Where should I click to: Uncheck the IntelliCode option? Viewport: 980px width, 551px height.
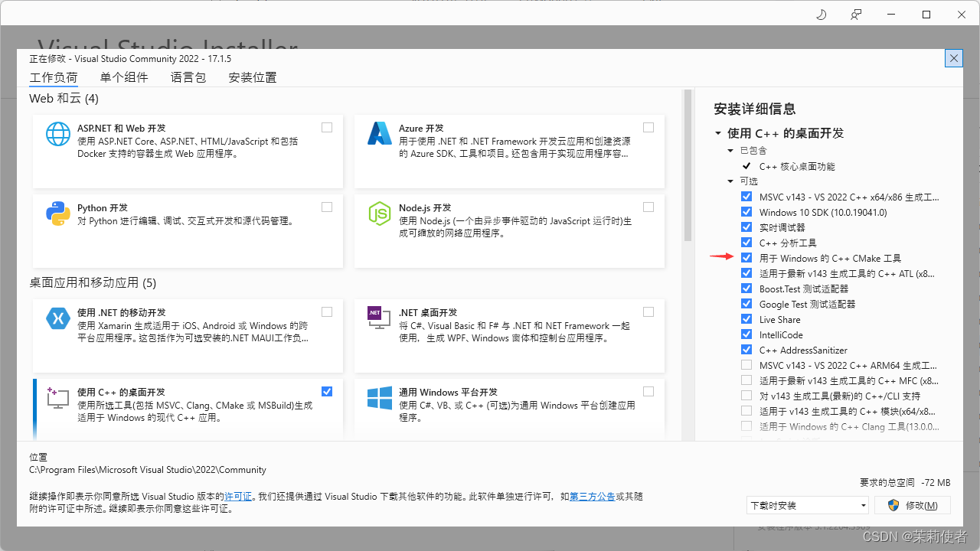(x=746, y=334)
